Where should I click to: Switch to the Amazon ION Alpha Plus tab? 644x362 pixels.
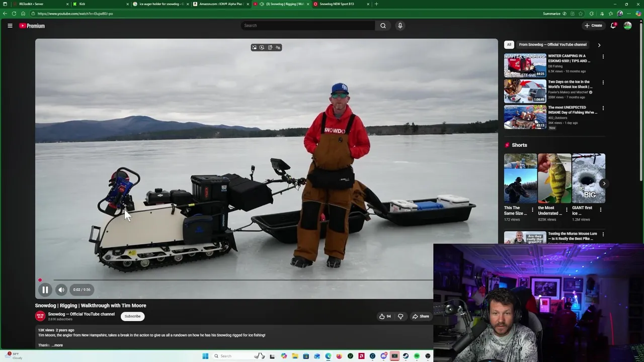[x=221, y=4]
